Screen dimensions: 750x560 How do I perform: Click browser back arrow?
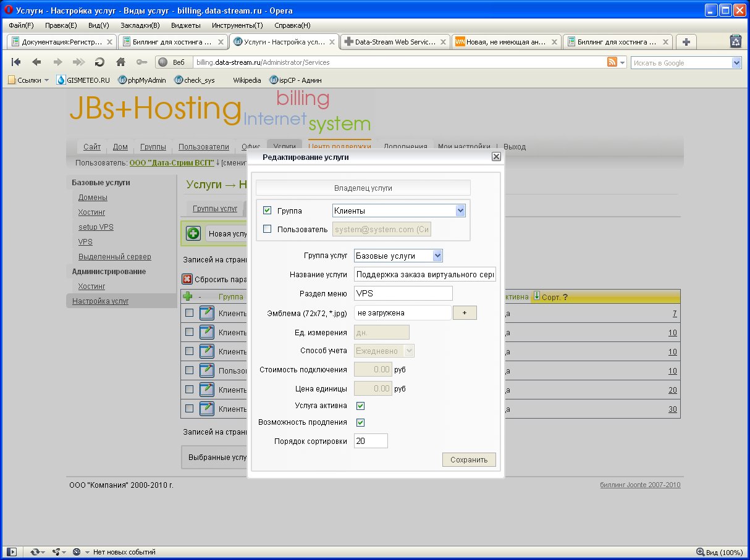(x=36, y=62)
